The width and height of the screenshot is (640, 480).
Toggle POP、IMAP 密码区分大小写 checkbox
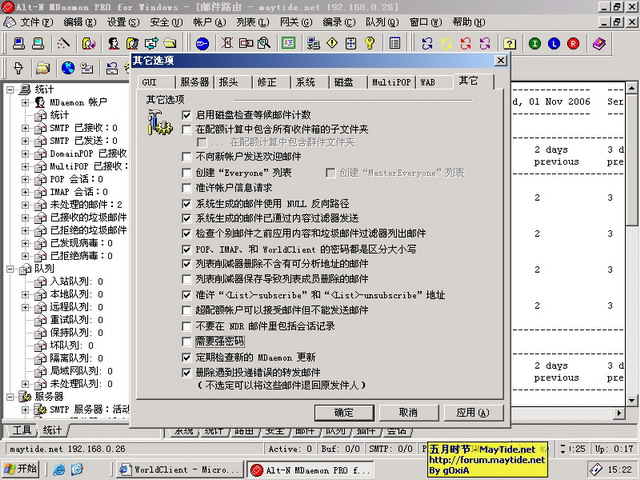(x=187, y=249)
